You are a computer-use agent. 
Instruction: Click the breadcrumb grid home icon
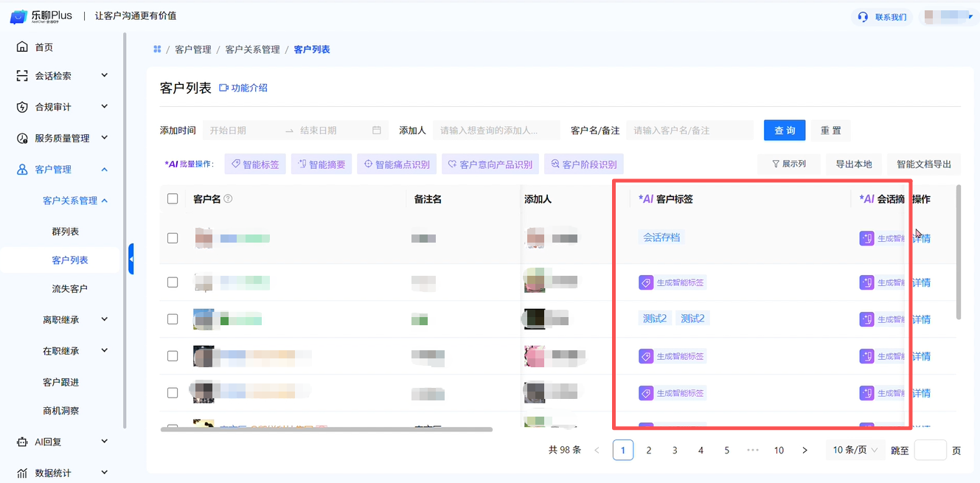tap(157, 49)
